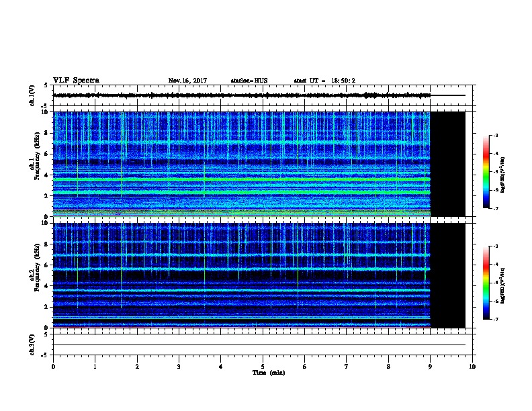Click the "VLF Spectra" plot title
Viewport: 532px width, 411px height.
[76, 81]
